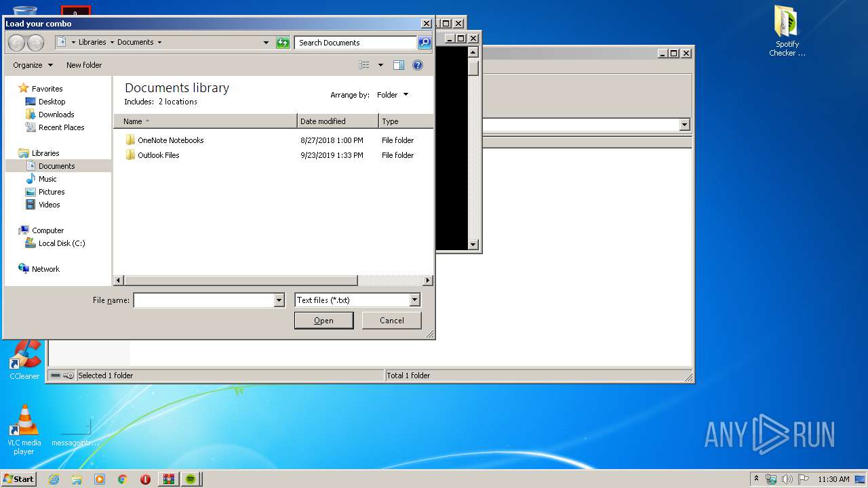
Task: Click the Libraries breadcrumb in address bar
Action: pyautogui.click(x=92, y=42)
